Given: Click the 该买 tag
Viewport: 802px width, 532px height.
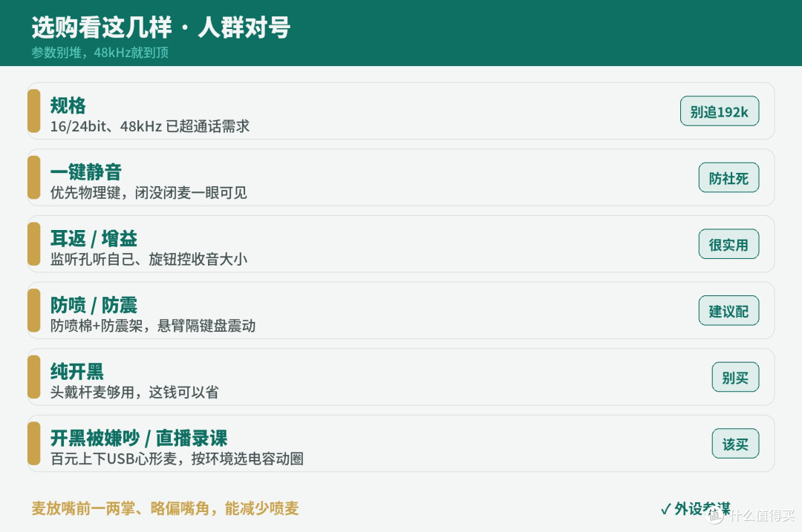Looking at the screenshot, I should point(735,443).
